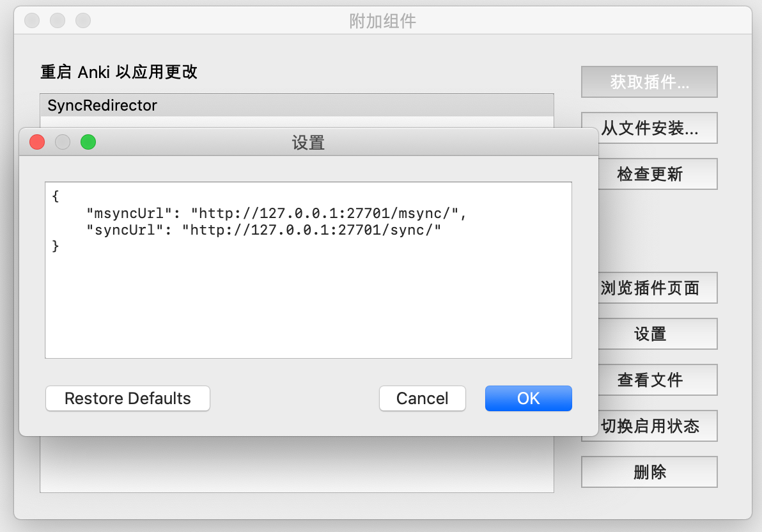Screen dimensions: 762x532
Task: Click the 删除 button to remove add-on
Action: [x=649, y=473]
